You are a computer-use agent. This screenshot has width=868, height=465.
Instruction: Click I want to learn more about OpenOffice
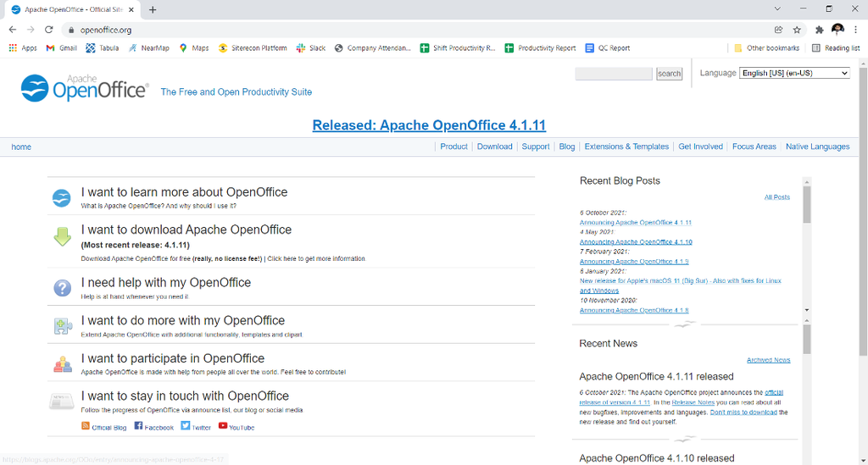(x=184, y=192)
